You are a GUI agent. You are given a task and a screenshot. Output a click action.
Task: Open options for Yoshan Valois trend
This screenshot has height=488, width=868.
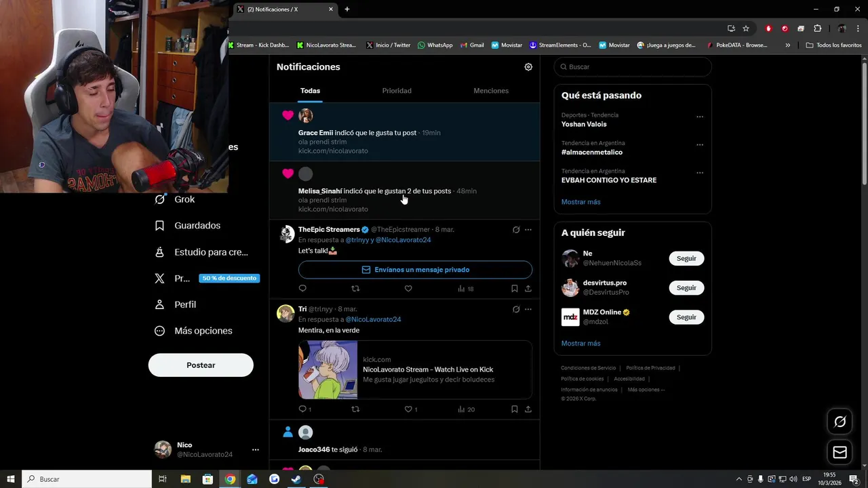(x=700, y=117)
